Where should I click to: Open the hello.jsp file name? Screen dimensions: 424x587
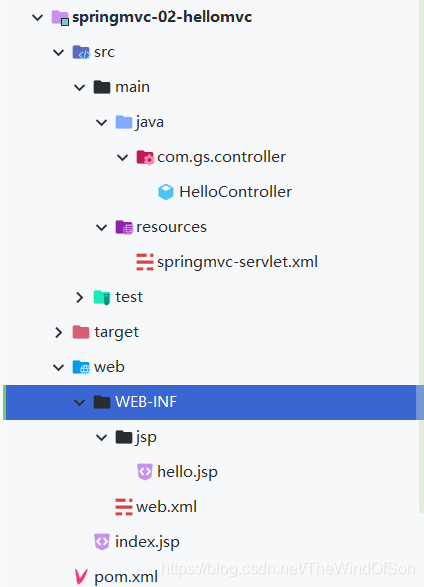coord(187,472)
